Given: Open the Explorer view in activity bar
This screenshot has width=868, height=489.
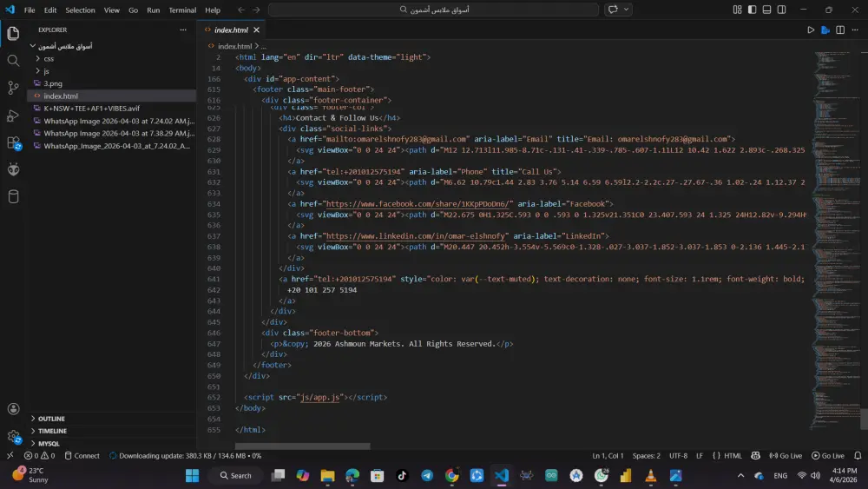Looking at the screenshot, I should tap(13, 33).
